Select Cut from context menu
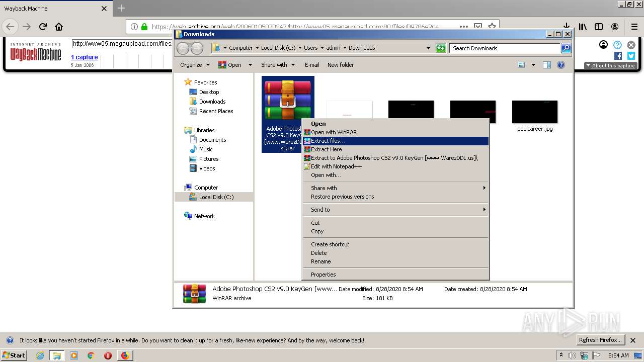The height and width of the screenshot is (362, 644). click(x=395, y=223)
